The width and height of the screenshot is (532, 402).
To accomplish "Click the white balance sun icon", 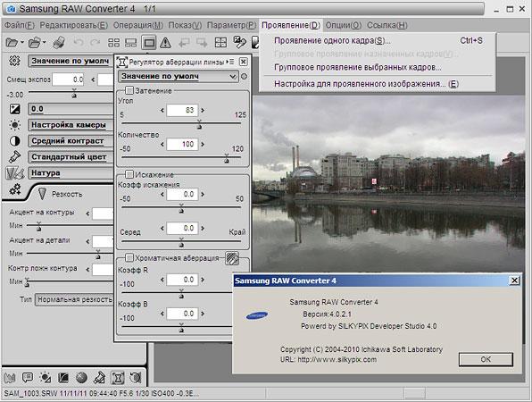I will pos(15,125).
